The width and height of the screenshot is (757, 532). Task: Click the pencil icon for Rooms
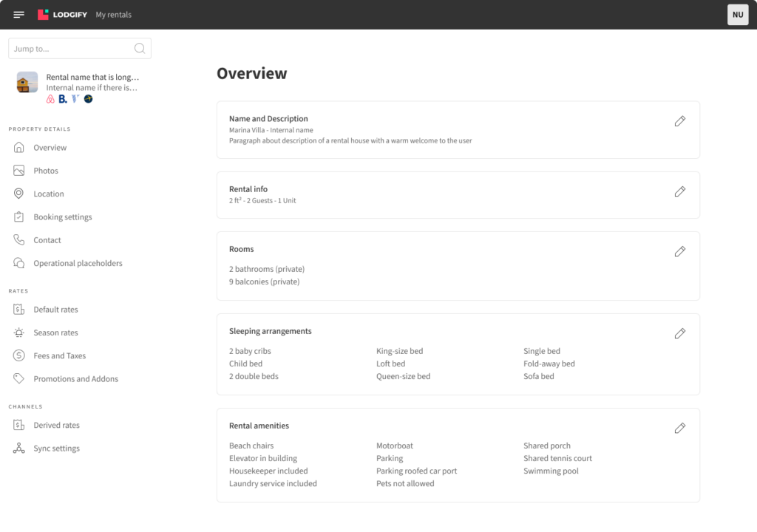680,251
